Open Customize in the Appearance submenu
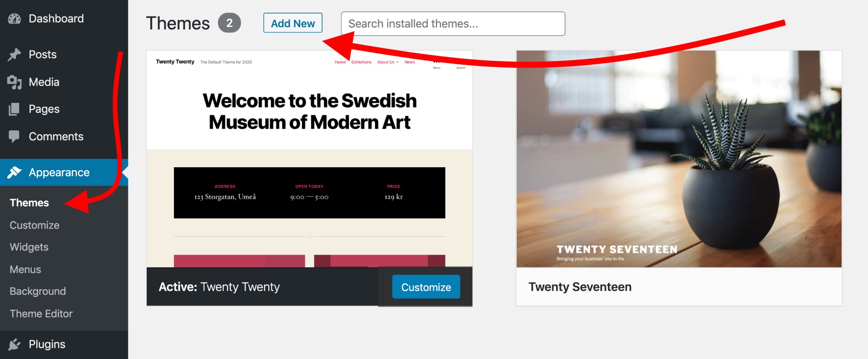Image resolution: width=868 pixels, height=359 pixels. pyautogui.click(x=35, y=225)
